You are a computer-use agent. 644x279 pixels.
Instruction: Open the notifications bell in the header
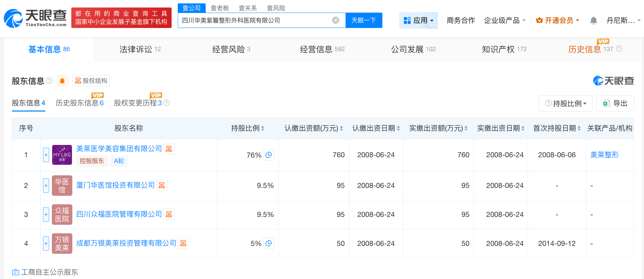[594, 20]
